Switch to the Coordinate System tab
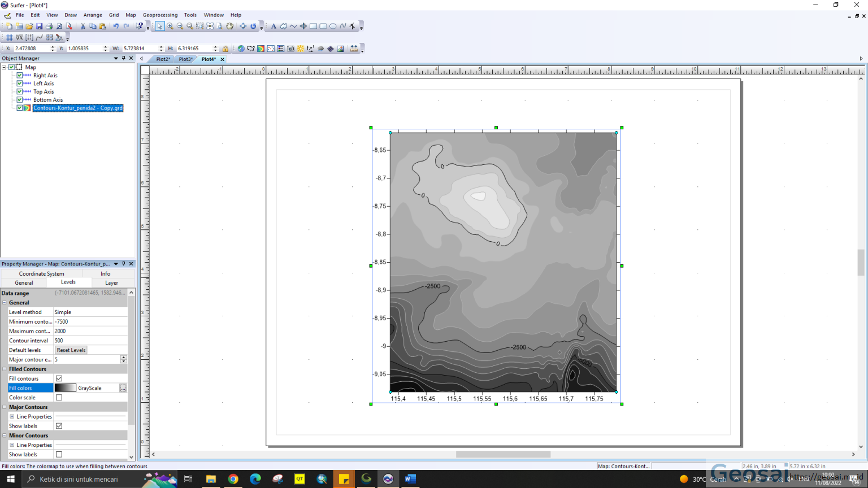Image resolution: width=868 pixels, height=488 pixels. (41, 273)
